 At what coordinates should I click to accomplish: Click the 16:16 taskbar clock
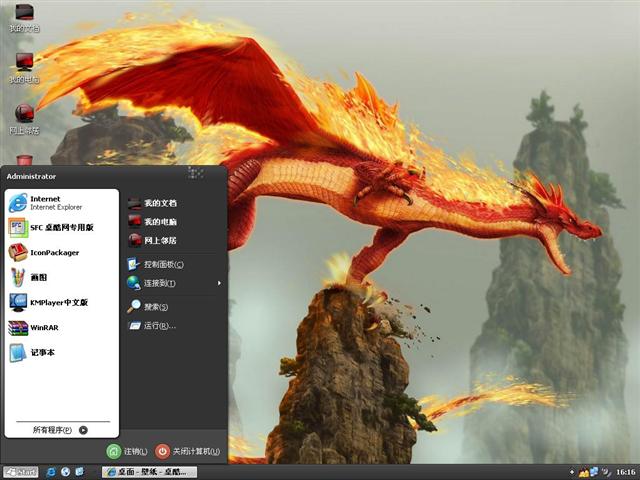pyautogui.click(x=625, y=472)
